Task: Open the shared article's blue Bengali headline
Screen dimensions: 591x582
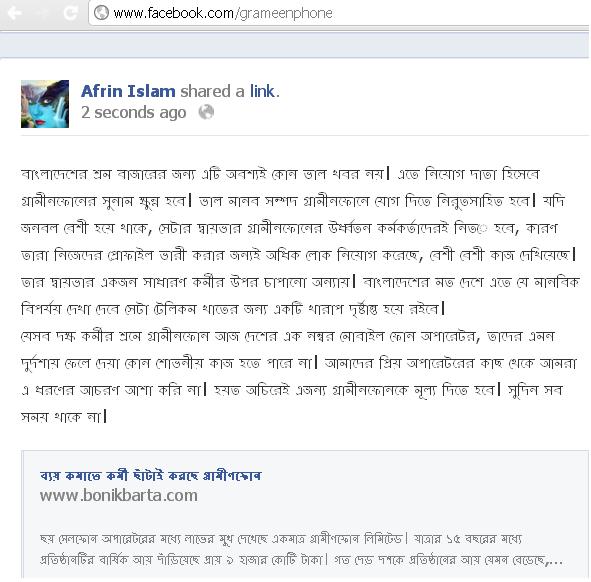Action: coord(150,475)
